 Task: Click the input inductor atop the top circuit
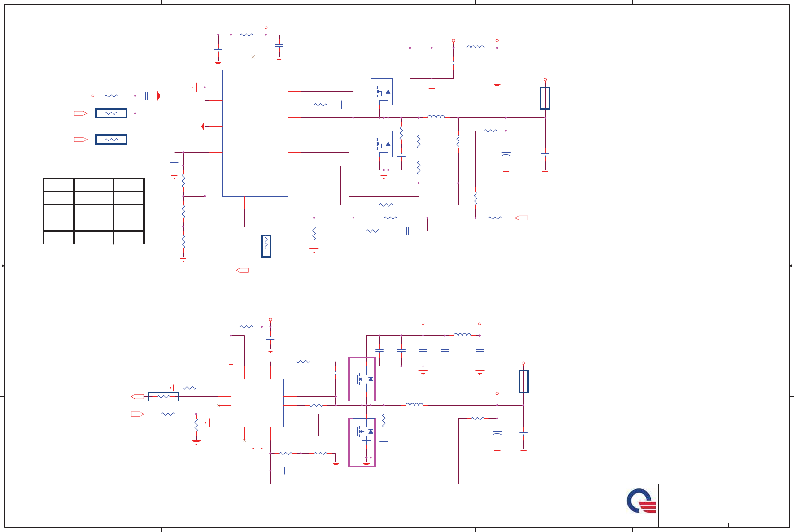pyautogui.click(x=475, y=47)
